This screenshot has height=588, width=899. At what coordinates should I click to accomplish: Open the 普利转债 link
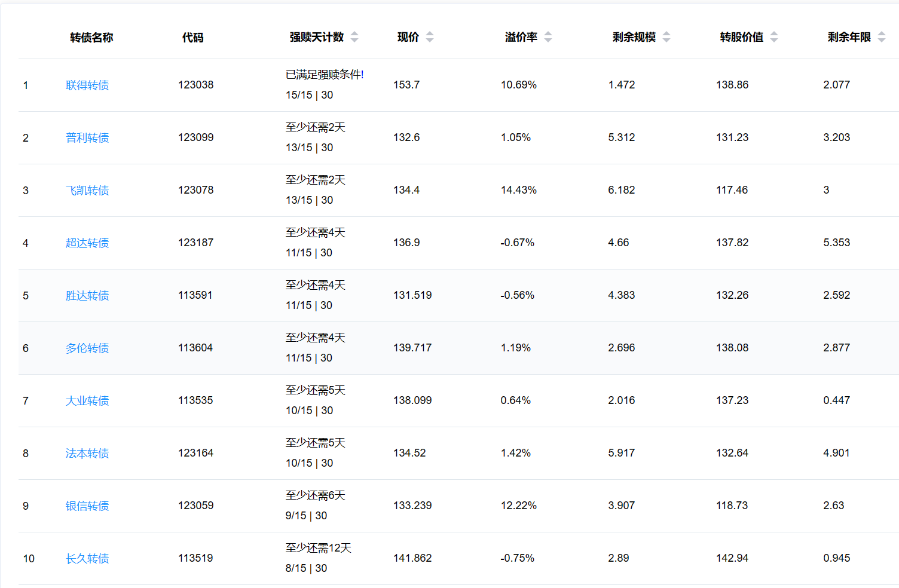point(87,138)
